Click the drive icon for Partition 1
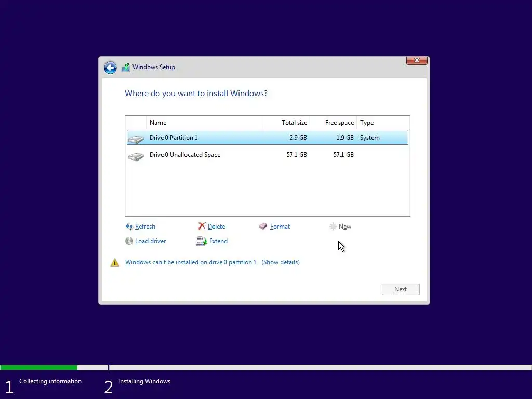The width and height of the screenshot is (532, 399). pos(136,139)
